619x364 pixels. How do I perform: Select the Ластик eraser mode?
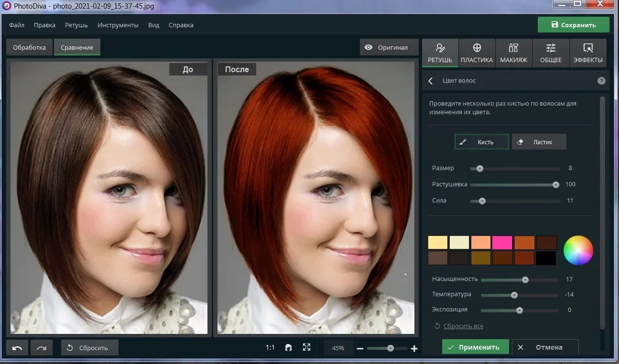[539, 142]
